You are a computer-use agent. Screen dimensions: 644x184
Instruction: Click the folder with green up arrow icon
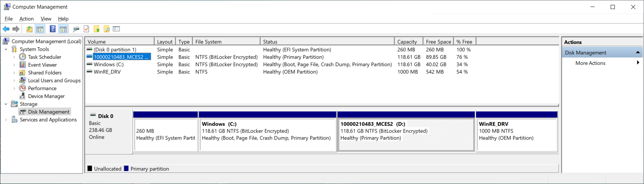coord(97,29)
